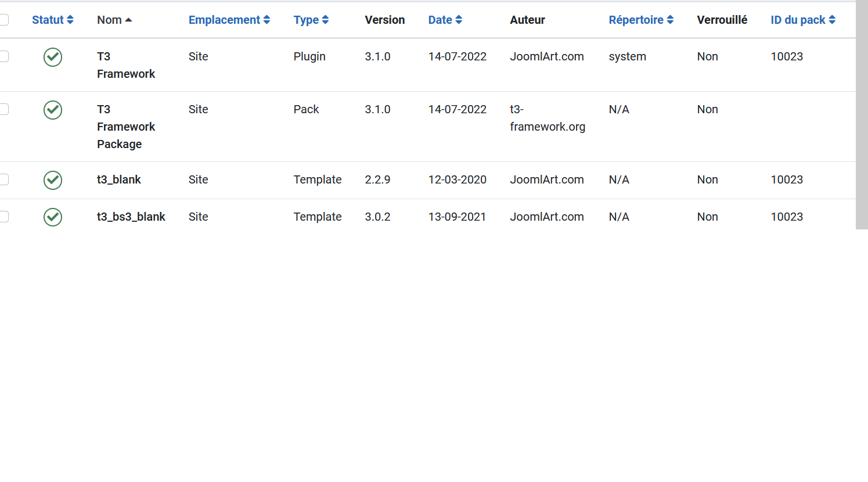This screenshot has height=482, width=868.
Task: Click the enabled status icon for T3 Framework plugin
Action: coord(53,57)
